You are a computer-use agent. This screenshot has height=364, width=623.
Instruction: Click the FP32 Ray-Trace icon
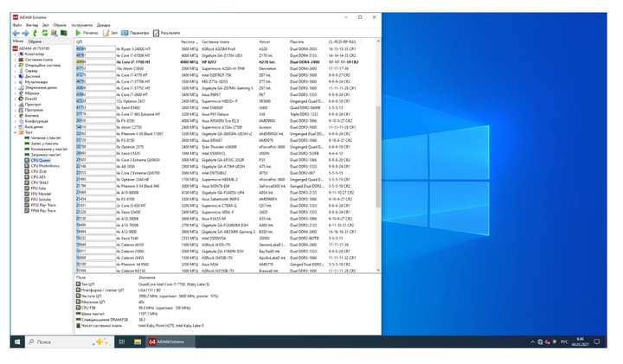[27, 205]
